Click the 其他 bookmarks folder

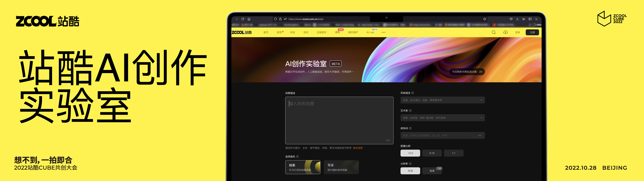[x=538, y=25]
